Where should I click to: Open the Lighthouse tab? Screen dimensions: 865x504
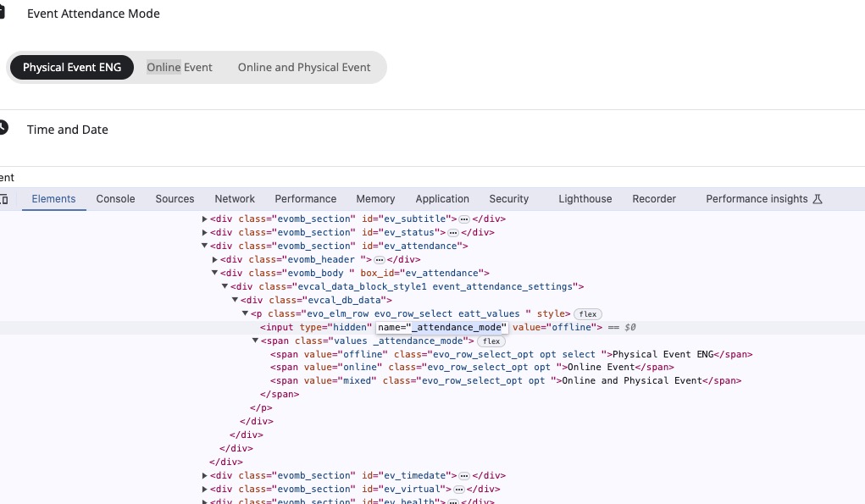(585, 199)
